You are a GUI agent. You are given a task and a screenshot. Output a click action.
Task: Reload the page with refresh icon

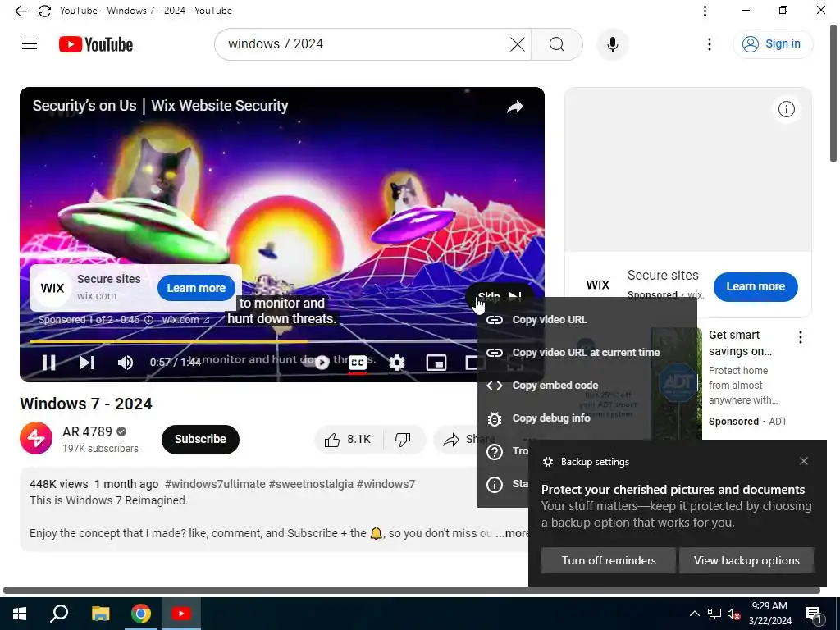[44, 11]
